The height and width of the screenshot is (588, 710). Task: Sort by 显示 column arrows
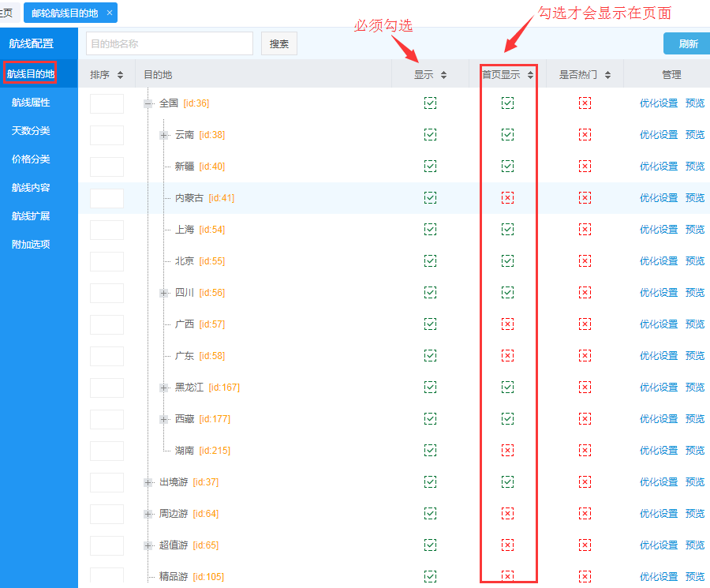443,75
